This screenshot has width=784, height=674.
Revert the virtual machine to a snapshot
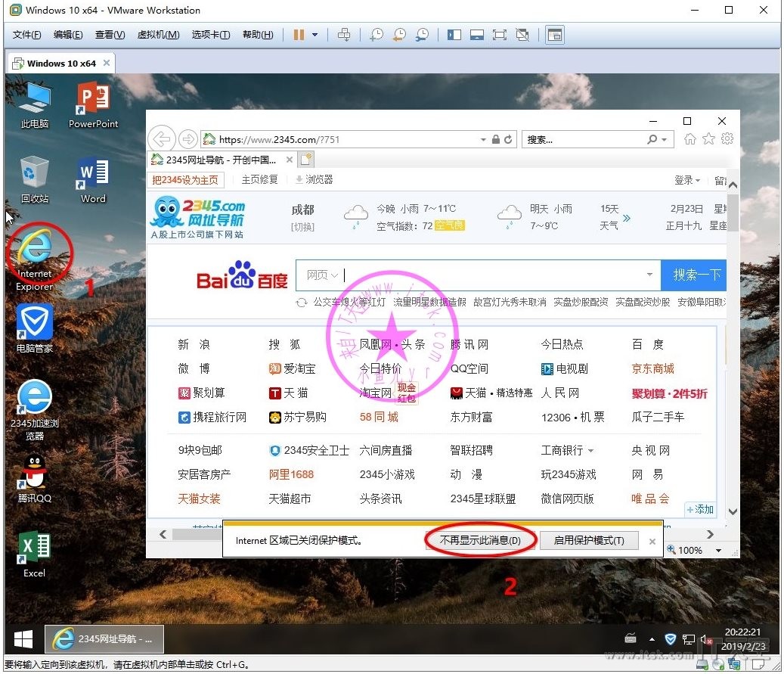[399, 35]
